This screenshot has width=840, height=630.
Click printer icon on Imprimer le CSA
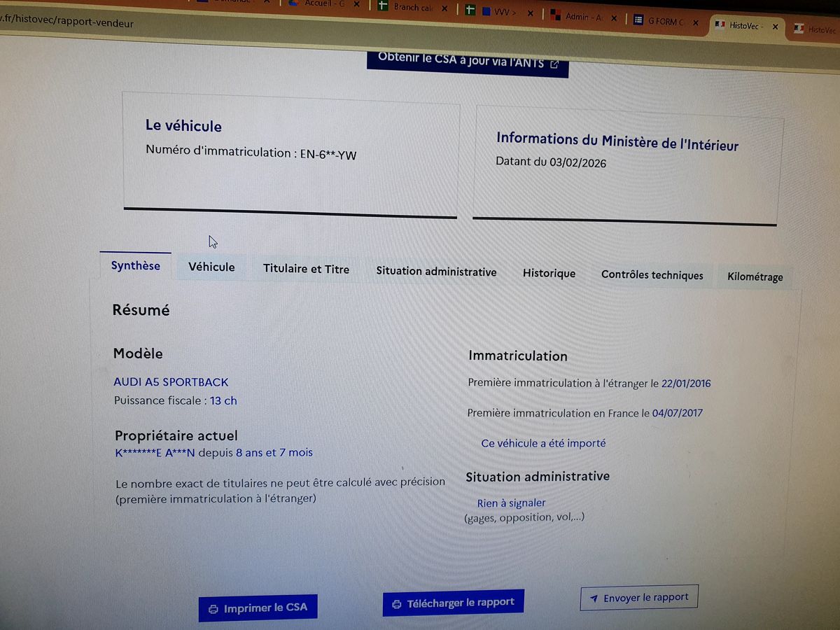tap(213, 609)
